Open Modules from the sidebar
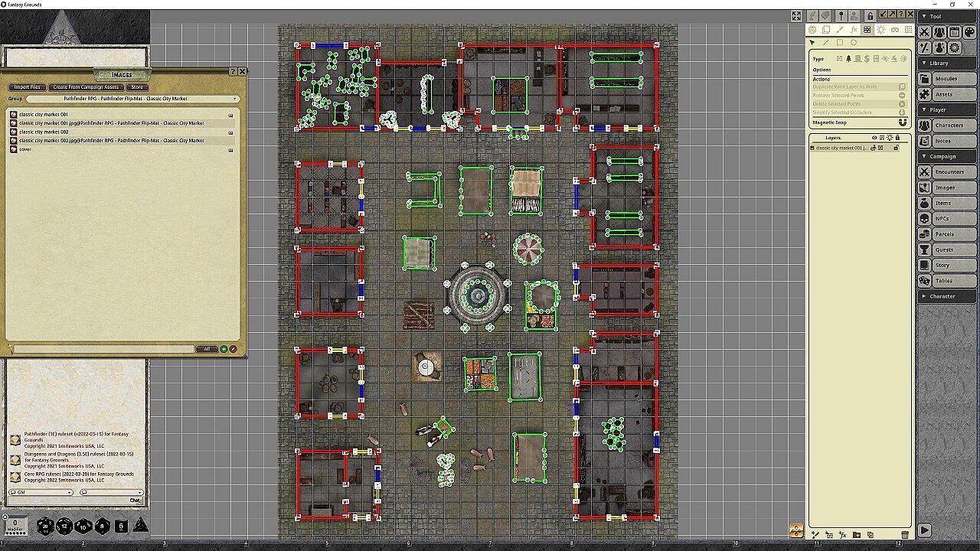Image resolution: width=980 pixels, height=551 pixels. tap(947, 79)
